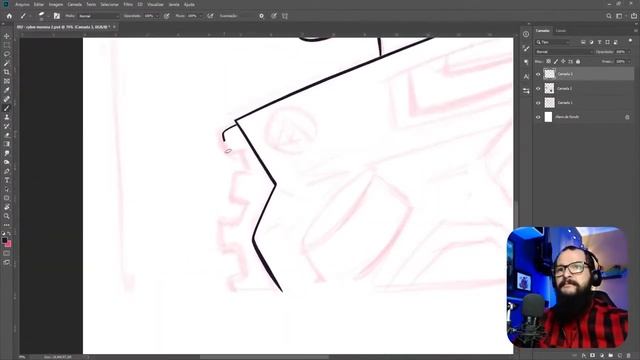This screenshot has width=640, height=360.
Task: Hide the Camada 2 layer
Action: coord(538,89)
